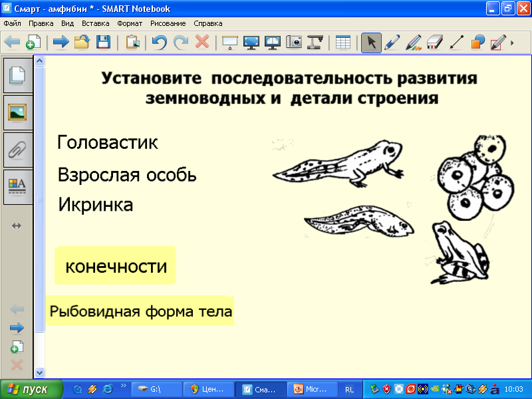The width and height of the screenshot is (532, 399).
Task: Open the Attachments paperclip tab
Action: [x=18, y=150]
